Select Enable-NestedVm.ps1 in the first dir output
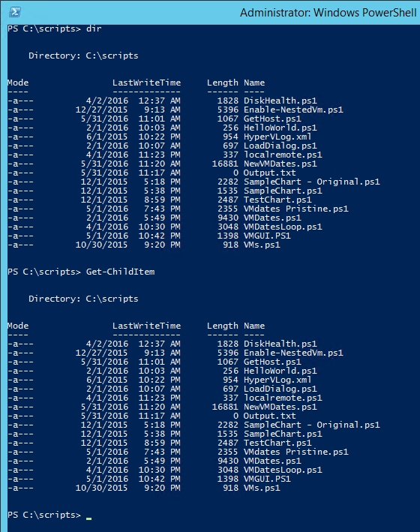Screen dimensions: 420x532 click(x=293, y=110)
